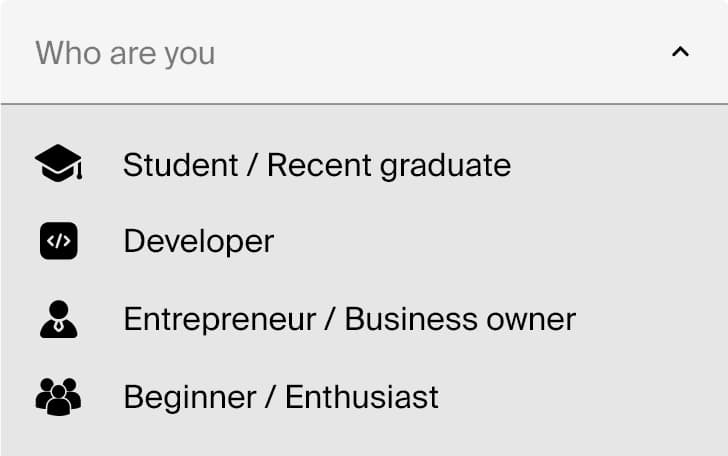The height and width of the screenshot is (456, 728).
Task: Click the word "Student" beside the cap icon
Action: [x=181, y=165]
